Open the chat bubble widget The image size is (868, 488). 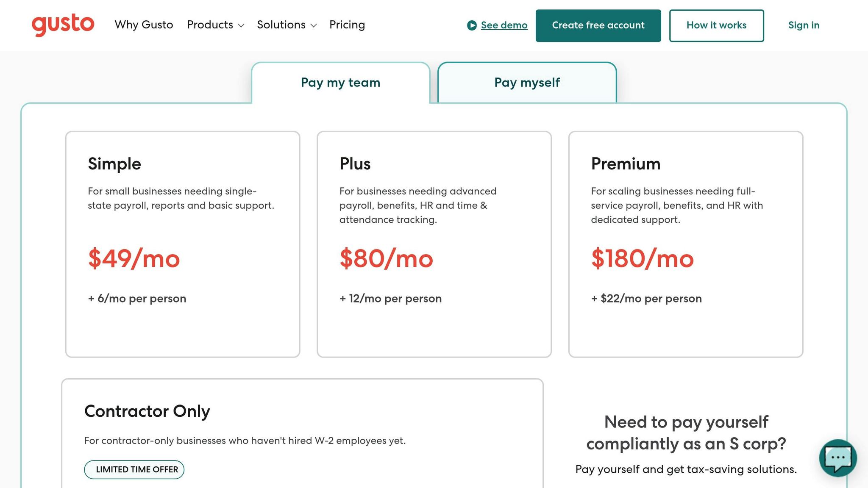(838, 458)
